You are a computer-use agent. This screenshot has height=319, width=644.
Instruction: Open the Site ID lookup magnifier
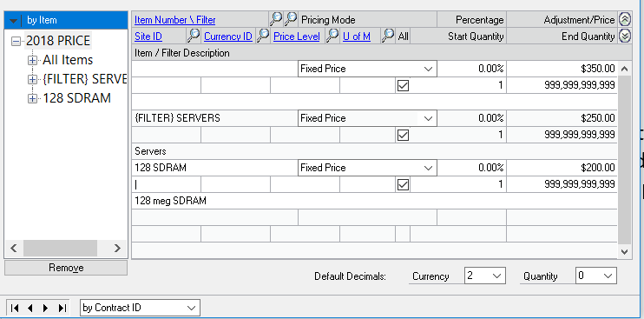point(193,37)
